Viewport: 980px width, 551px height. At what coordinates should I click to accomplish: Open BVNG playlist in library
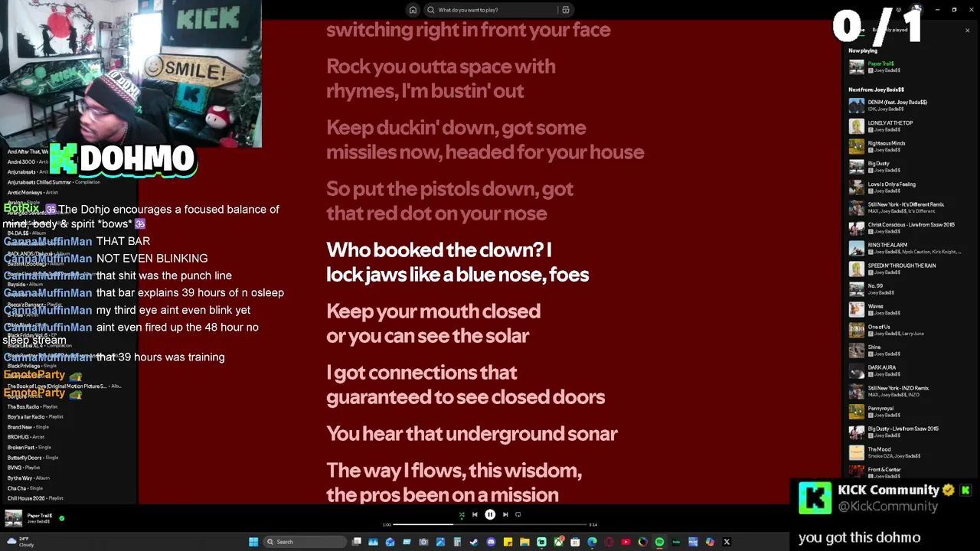click(x=24, y=468)
